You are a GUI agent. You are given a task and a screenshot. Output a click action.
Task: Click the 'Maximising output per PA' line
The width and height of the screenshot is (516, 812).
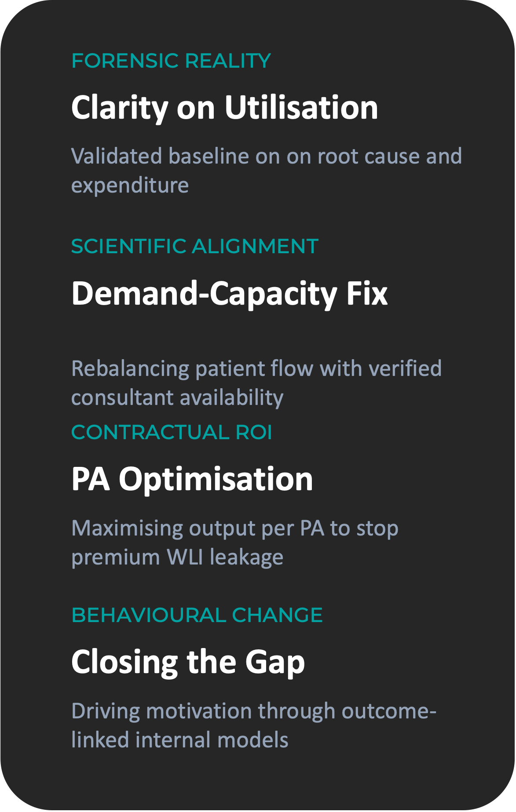(234, 528)
